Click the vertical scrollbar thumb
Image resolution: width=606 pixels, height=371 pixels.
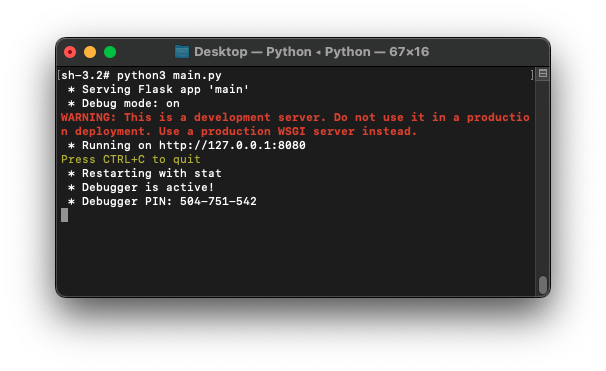pyautogui.click(x=543, y=285)
